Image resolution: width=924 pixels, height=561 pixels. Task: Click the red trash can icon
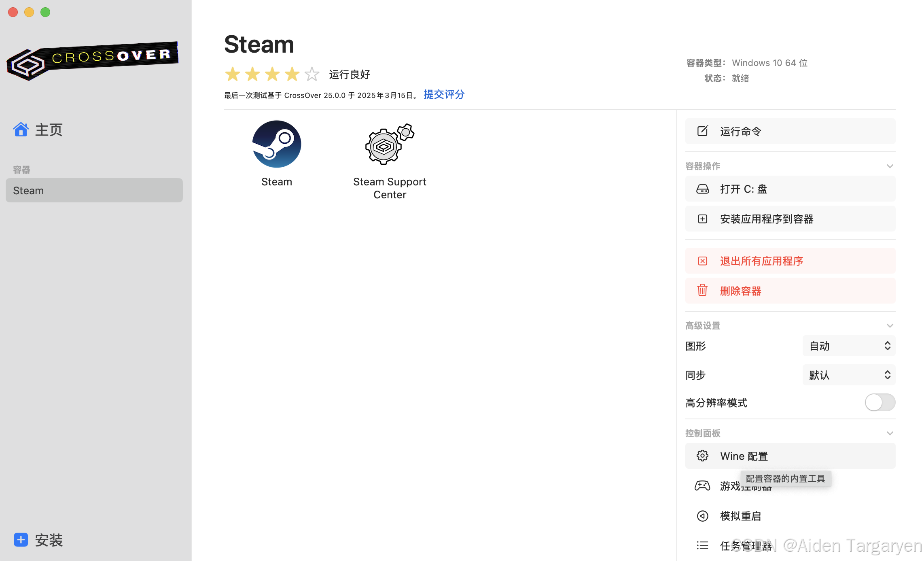(703, 290)
